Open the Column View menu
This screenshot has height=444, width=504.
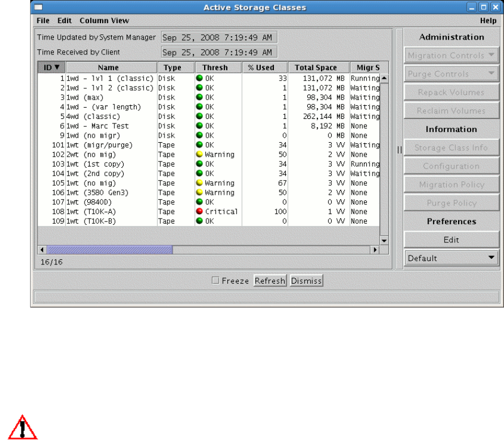(x=104, y=20)
